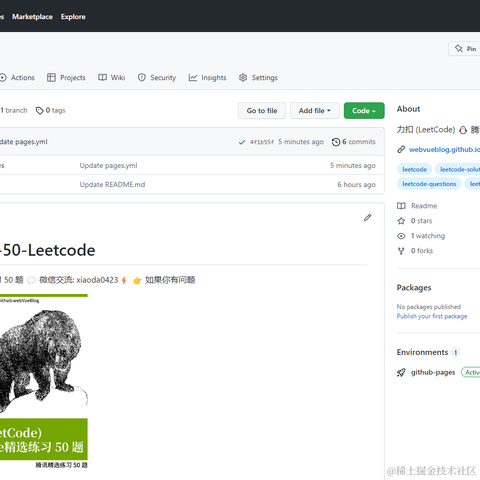480x480 pixels.
Task: Open the Environments section heading
Action: pyautogui.click(x=422, y=352)
